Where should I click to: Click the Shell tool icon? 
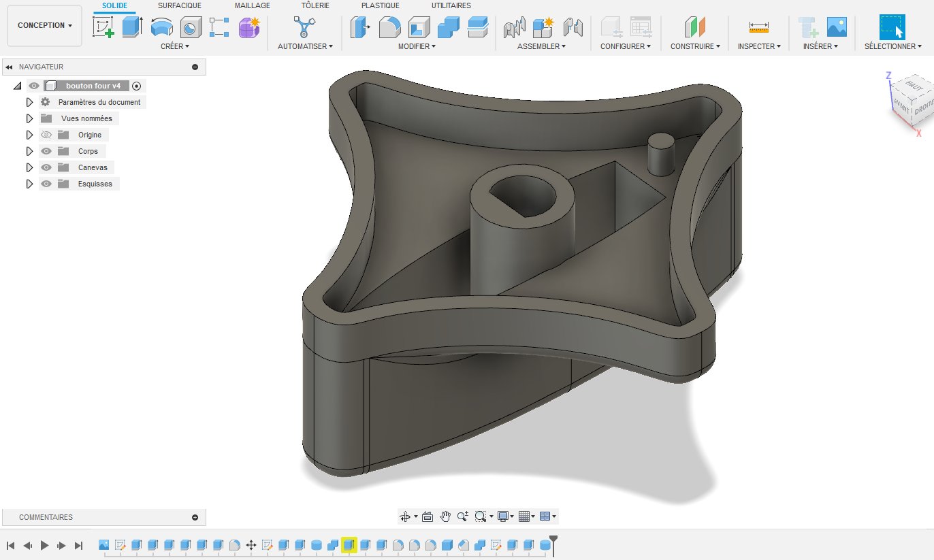click(418, 27)
